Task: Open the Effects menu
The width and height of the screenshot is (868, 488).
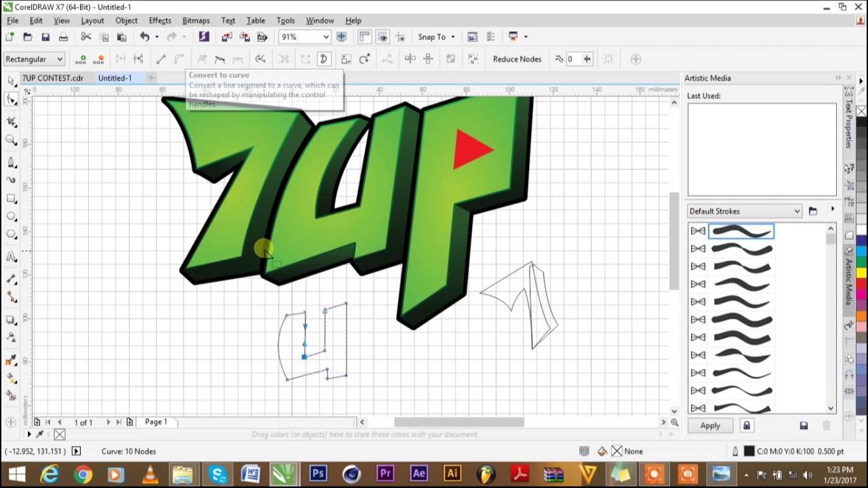Action: click(160, 20)
